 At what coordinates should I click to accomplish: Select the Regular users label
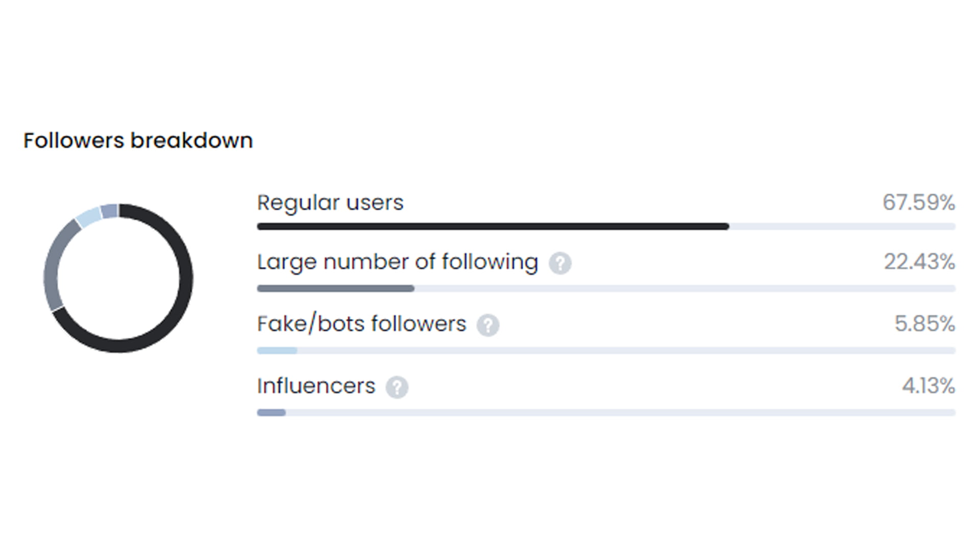point(330,203)
